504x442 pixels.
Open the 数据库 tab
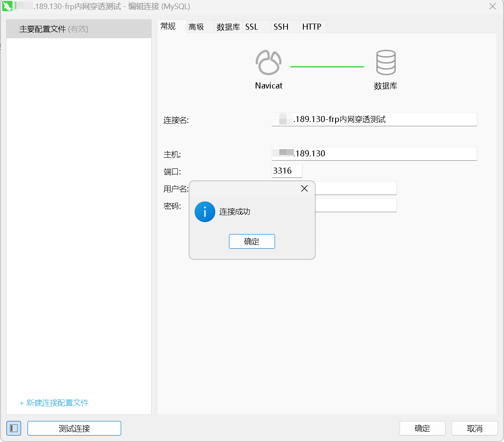tap(228, 27)
